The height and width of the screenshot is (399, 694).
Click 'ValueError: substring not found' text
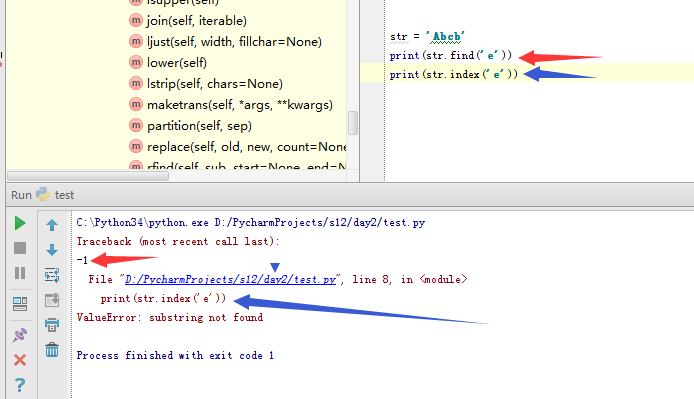pyautogui.click(x=170, y=318)
